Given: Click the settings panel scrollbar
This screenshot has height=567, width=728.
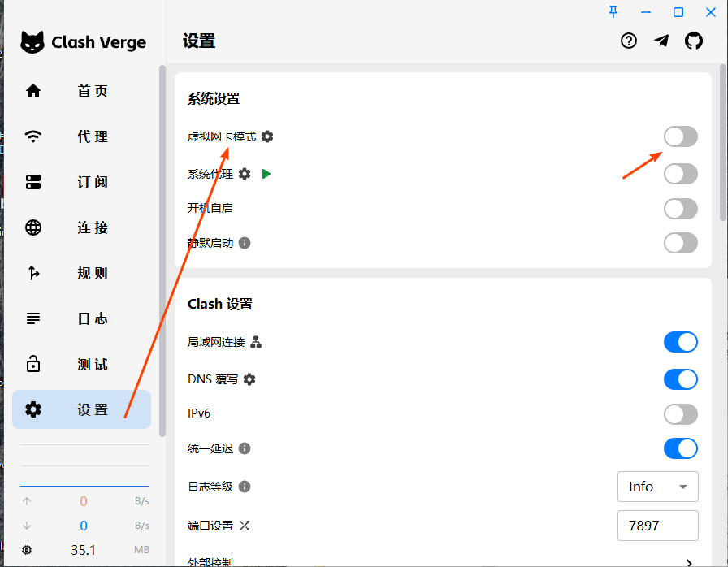Looking at the screenshot, I should [x=723, y=142].
